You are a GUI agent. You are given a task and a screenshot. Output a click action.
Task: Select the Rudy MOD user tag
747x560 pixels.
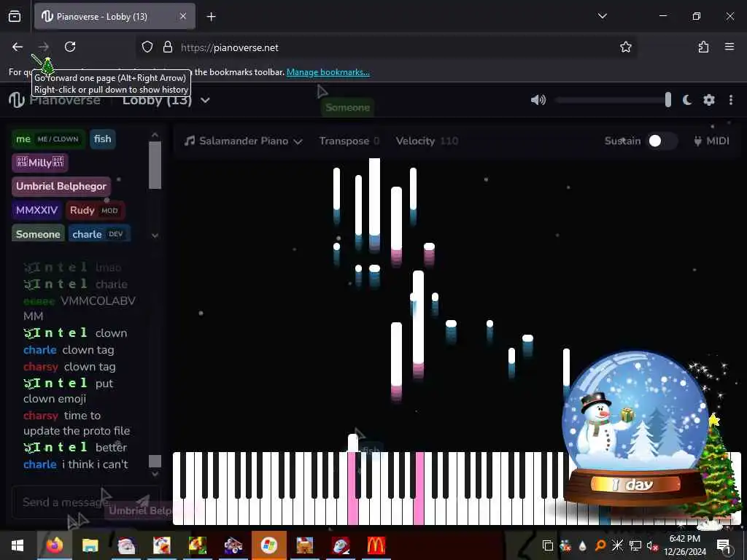(x=94, y=210)
